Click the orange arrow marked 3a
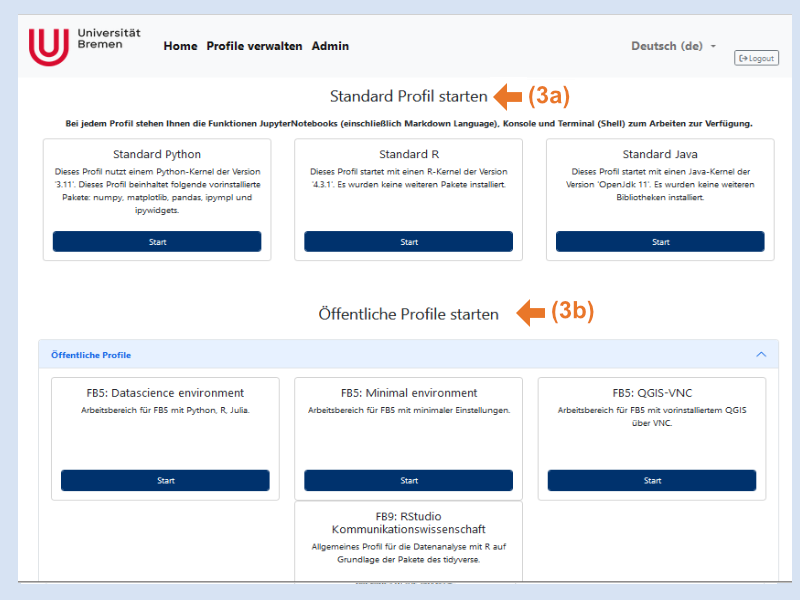Screen dimensions: 800x600 [509, 97]
